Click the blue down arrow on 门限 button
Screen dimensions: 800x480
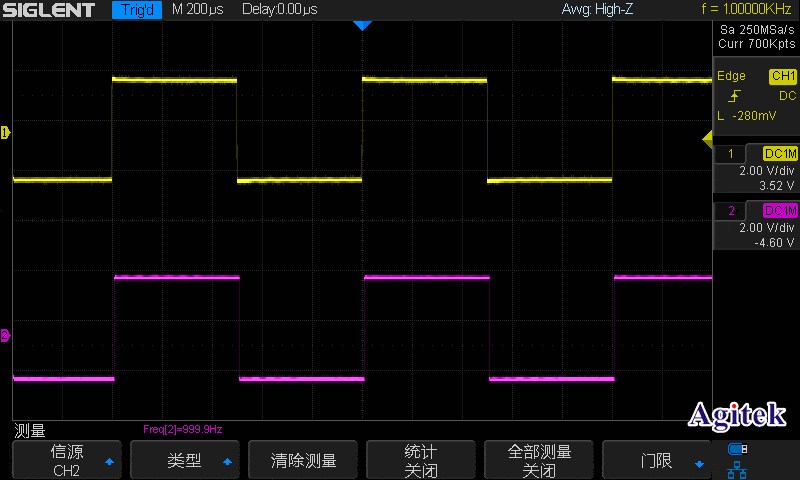[699, 464]
